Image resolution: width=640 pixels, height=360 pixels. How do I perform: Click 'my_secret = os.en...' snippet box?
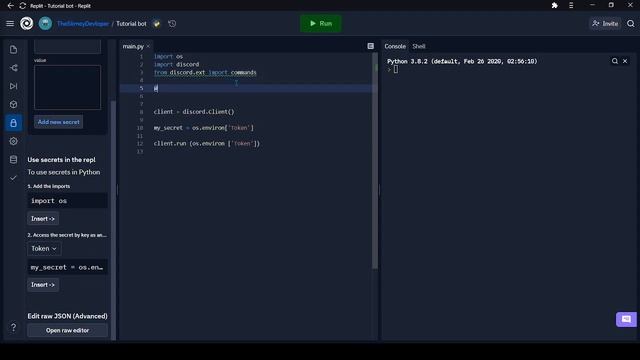tap(67, 267)
